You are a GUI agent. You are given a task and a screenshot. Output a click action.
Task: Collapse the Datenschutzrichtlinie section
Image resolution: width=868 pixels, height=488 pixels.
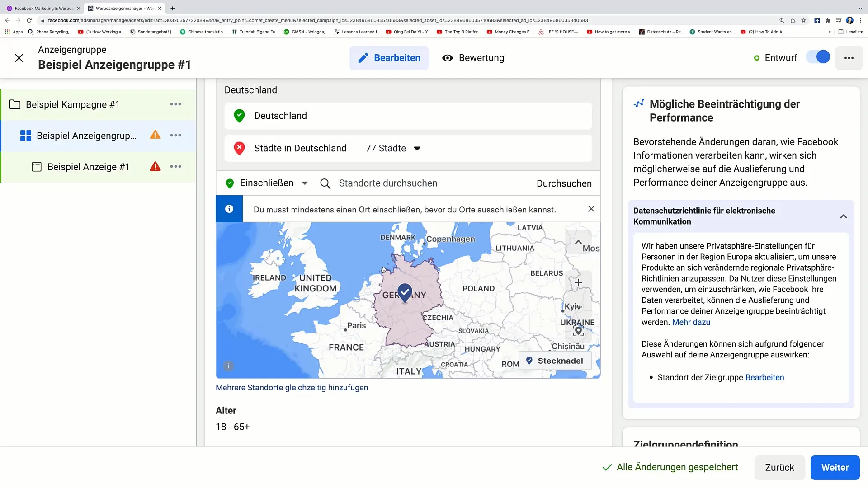click(843, 216)
